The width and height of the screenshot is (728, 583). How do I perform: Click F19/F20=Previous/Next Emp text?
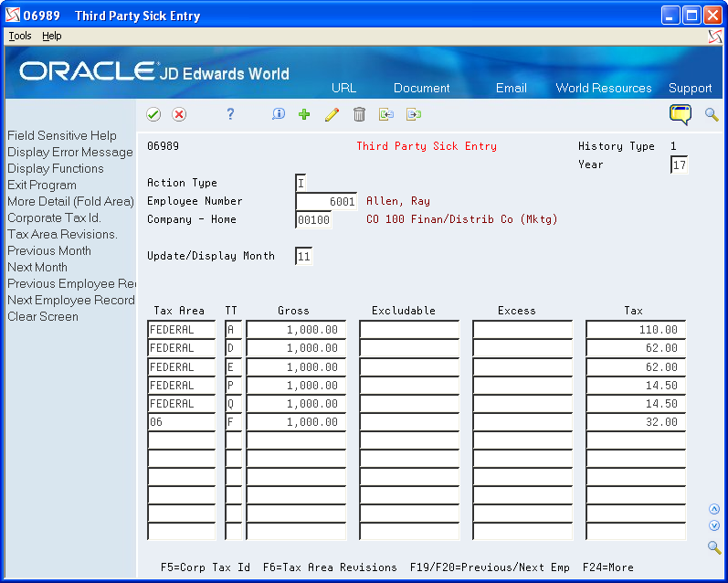click(x=490, y=567)
